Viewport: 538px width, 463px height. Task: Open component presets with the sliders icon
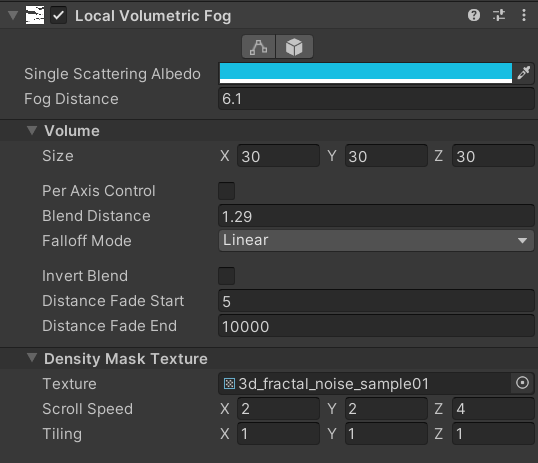499,15
